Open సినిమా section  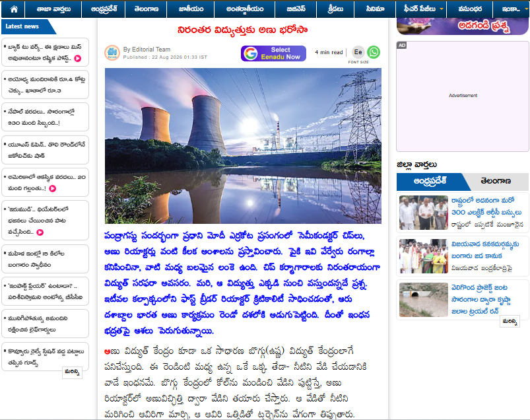click(x=375, y=9)
